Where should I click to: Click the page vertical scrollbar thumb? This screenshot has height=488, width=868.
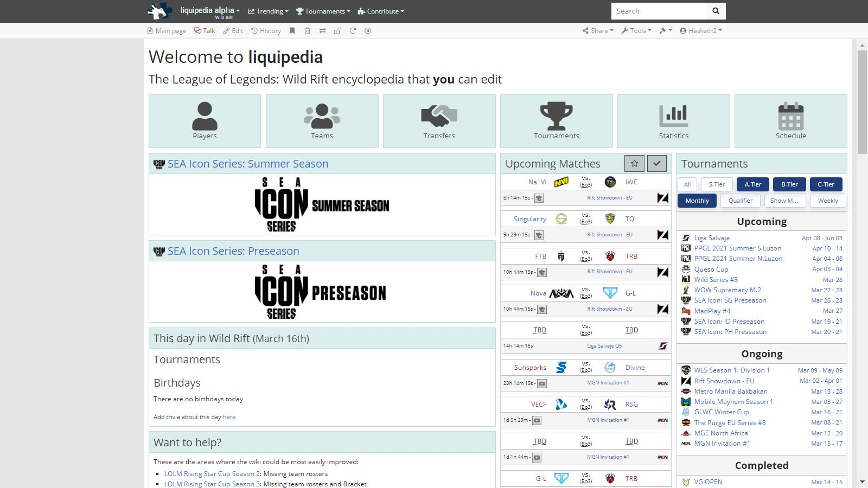click(x=862, y=101)
